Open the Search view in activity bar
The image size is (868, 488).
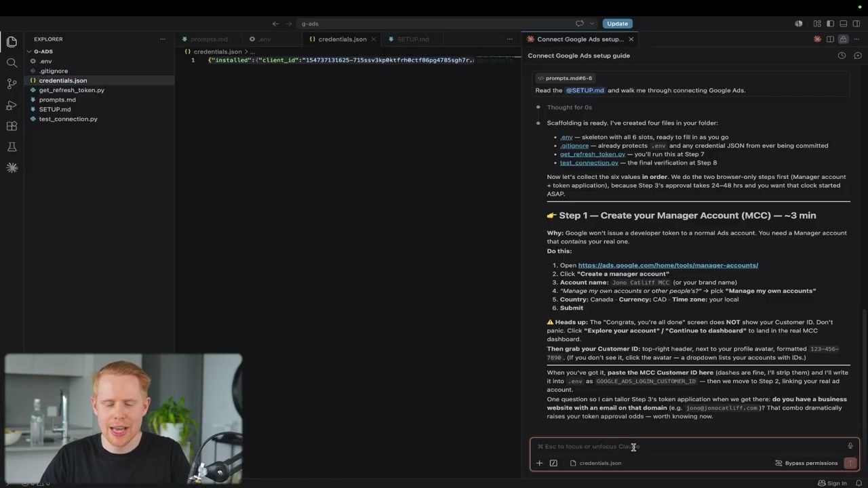click(12, 63)
